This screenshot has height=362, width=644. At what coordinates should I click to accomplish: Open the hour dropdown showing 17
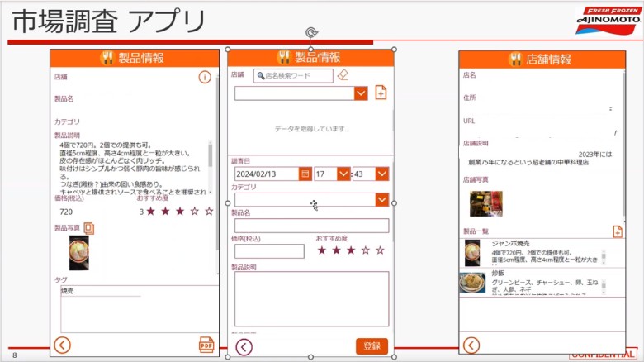343,174
